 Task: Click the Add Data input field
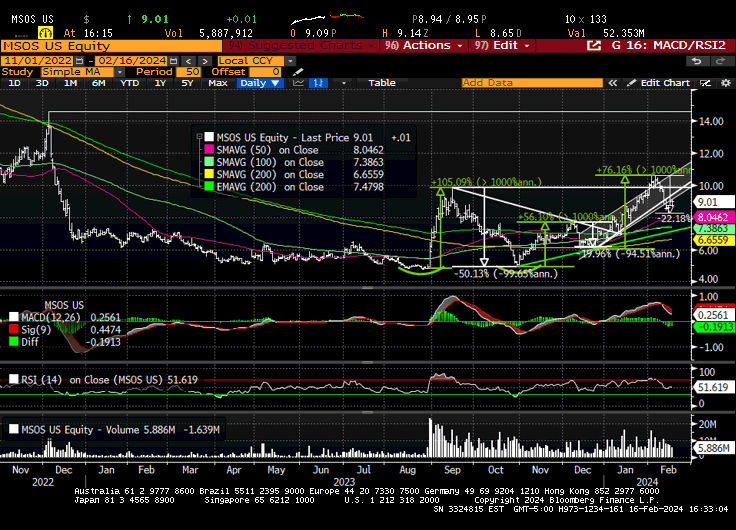pyautogui.click(x=532, y=83)
